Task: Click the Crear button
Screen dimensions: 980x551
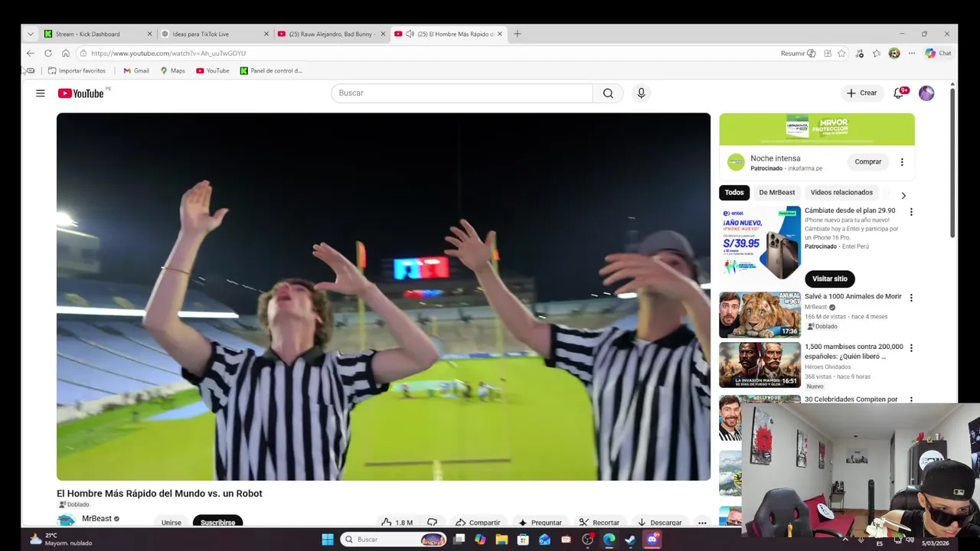Action: pyautogui.click(x=861, y=93)
